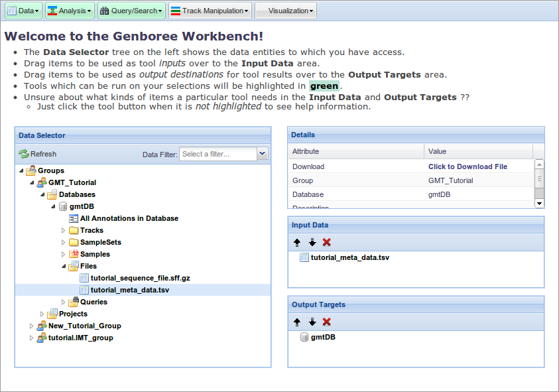Select All Annotations in Database
The image size is (559, 392).
(x=129, y=218)
